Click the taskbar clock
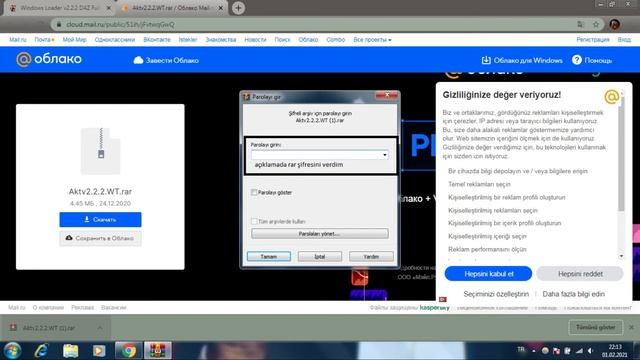This screenshot has width=640, height=360. [614, 351]
